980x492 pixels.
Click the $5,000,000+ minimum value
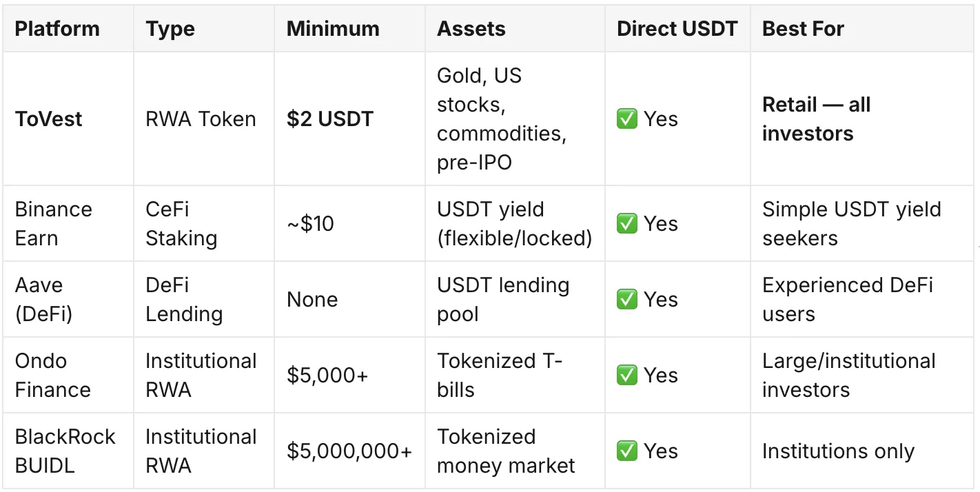click(349, 451)
